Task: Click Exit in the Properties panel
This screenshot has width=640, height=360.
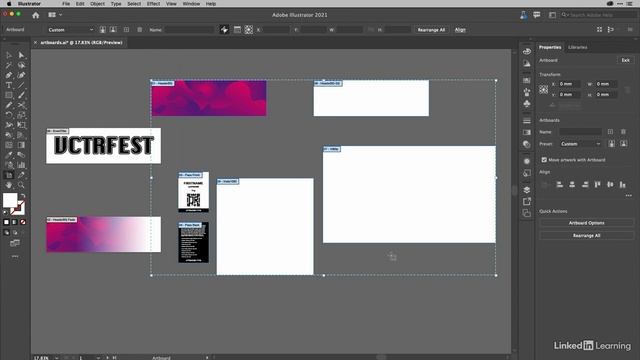Action: click(x=625, y=60)
